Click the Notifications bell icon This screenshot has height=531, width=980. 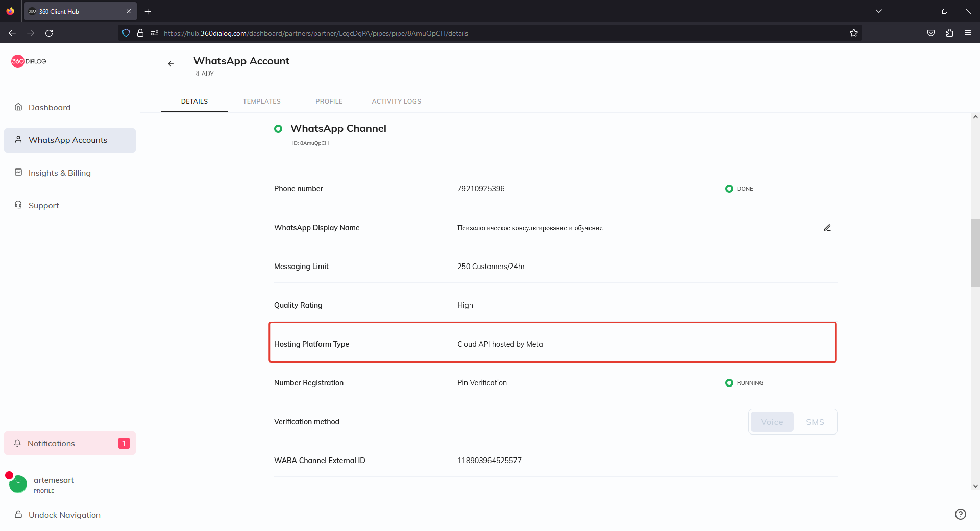click(x=17, y=443)
